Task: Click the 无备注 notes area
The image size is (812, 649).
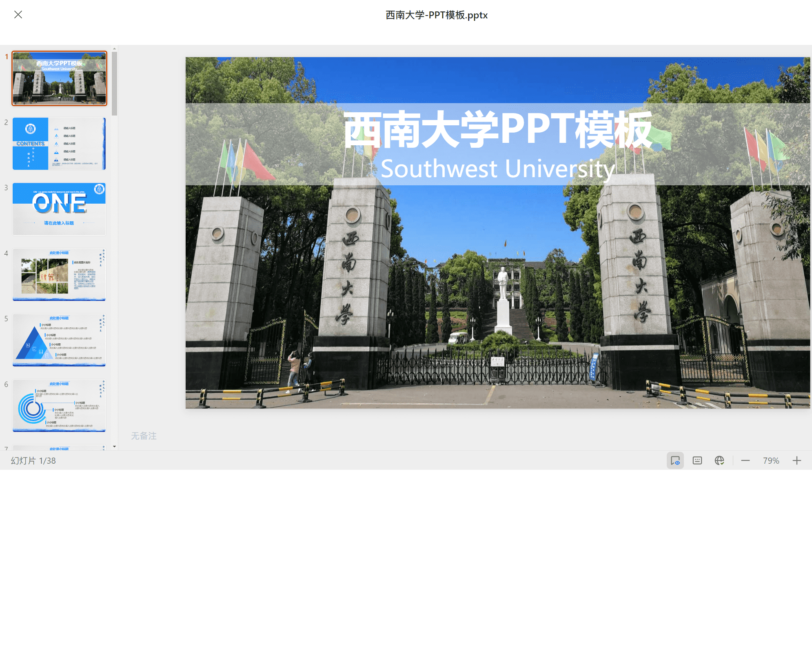Action: pyautogui.click(x=144, y=436)
